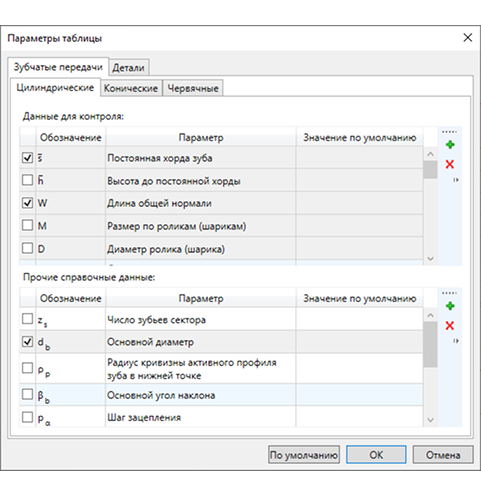Click down arrow of upper table scrollbar

pos(430,259)
